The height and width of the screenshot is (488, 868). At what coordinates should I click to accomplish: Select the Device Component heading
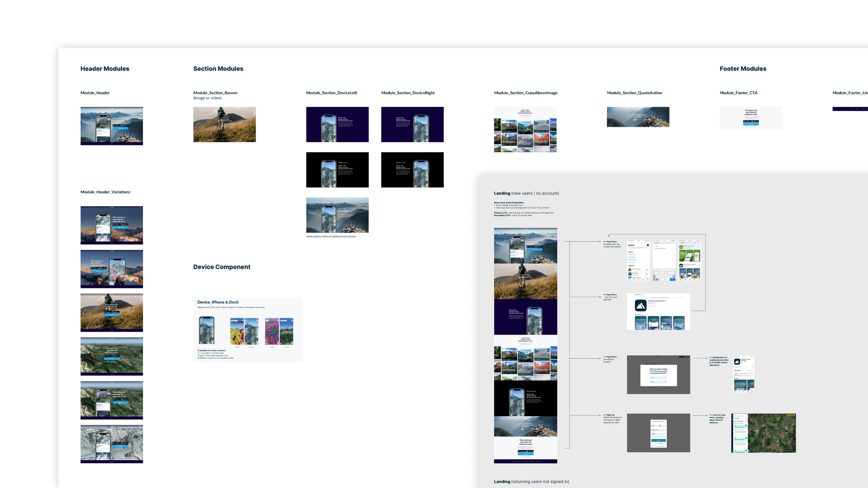pos(222,267)
